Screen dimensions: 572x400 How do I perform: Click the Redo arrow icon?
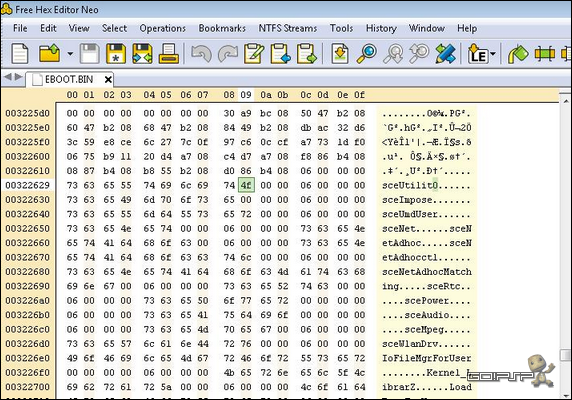click(x=228, y=54)
